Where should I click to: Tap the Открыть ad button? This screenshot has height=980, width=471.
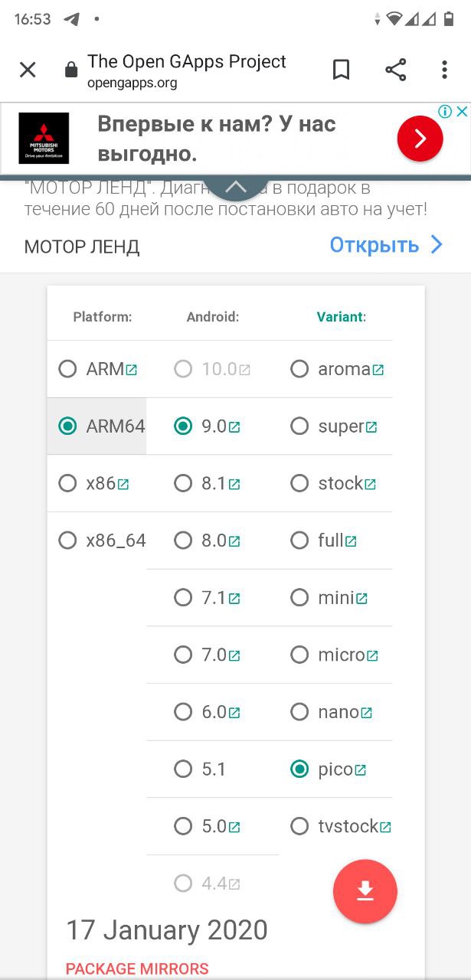375,245
